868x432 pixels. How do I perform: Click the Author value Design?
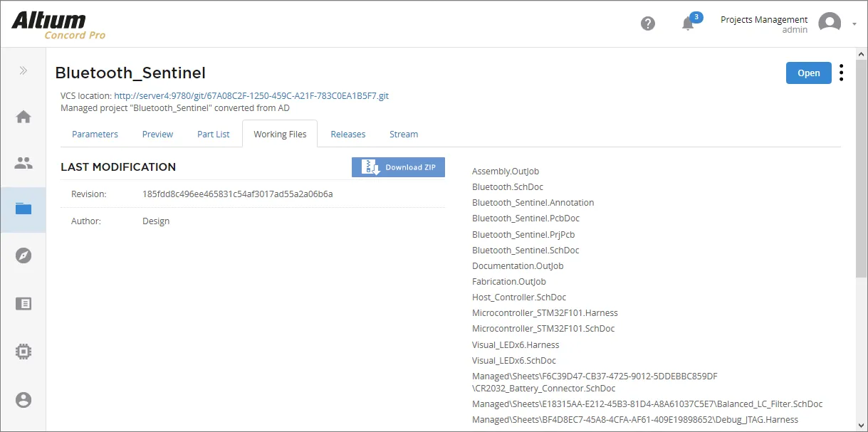156,221
